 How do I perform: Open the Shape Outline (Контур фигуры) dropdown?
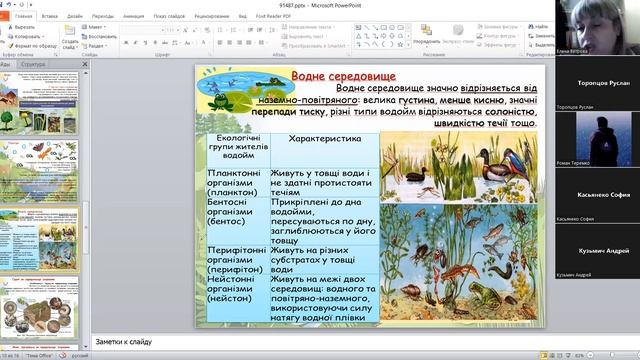[x=498, y=36]
